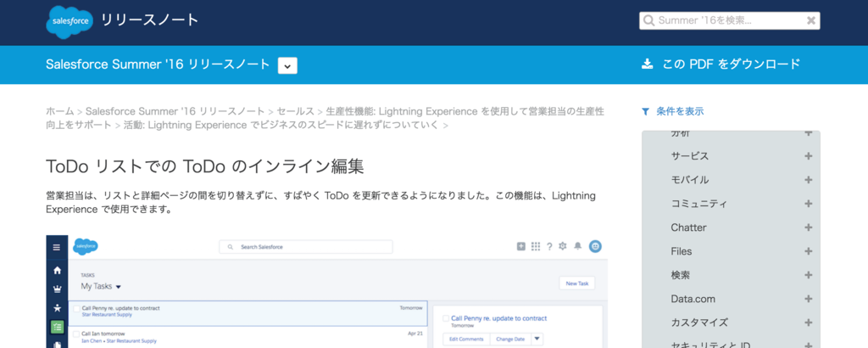Expand カスタマイズ with its plus icon
Image resolution: width=868 pixels, height=348 pixels.
[808, 323]
